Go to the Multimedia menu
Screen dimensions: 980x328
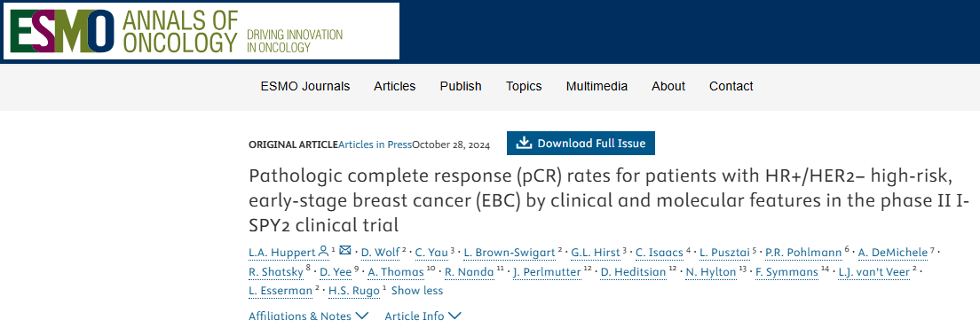(x=597, y=87)
